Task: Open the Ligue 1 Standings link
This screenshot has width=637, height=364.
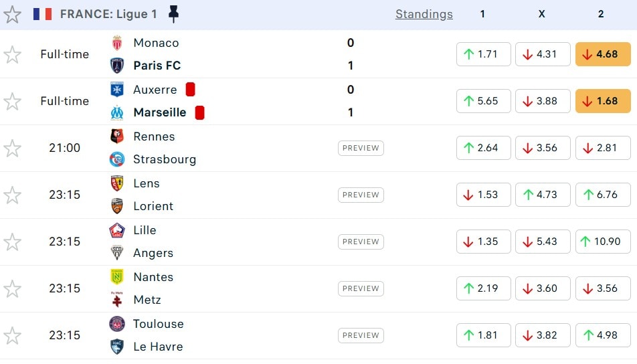Action: pyautogui.click(x=424, y=14)
